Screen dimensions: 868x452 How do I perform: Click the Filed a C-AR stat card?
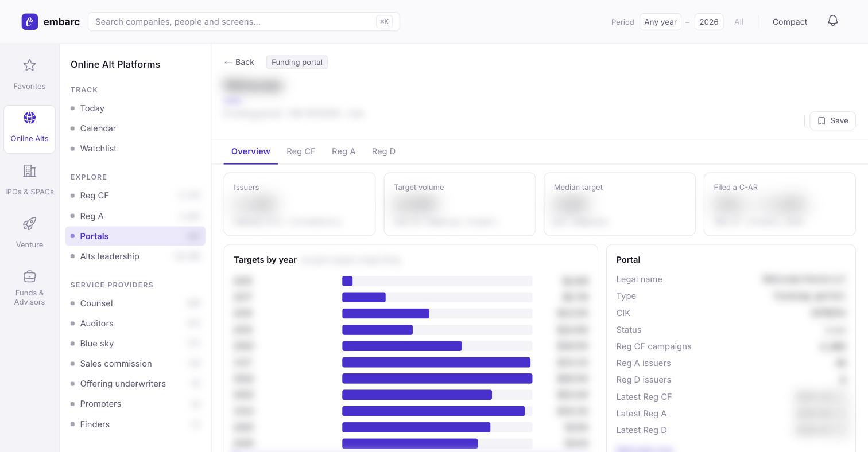(x=780, y=204)
